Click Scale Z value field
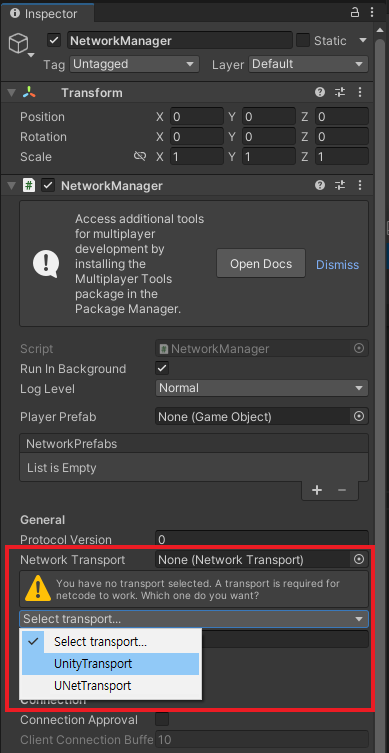389x753 pixels. [x=341, y=157]
